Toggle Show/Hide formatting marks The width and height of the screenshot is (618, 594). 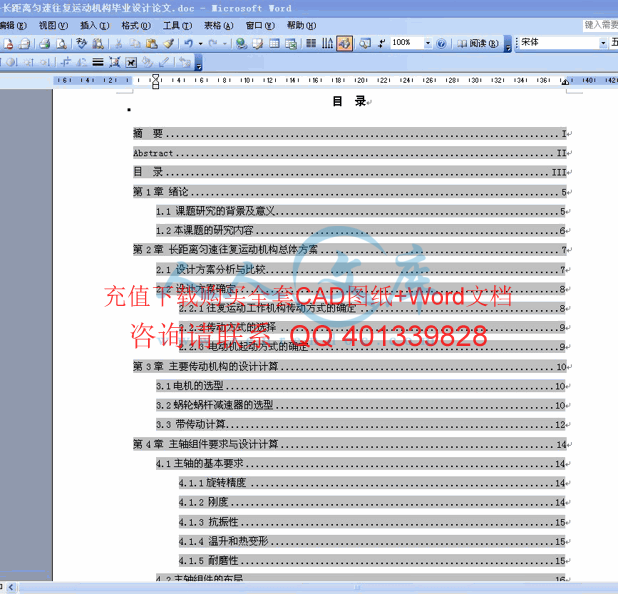381,43
